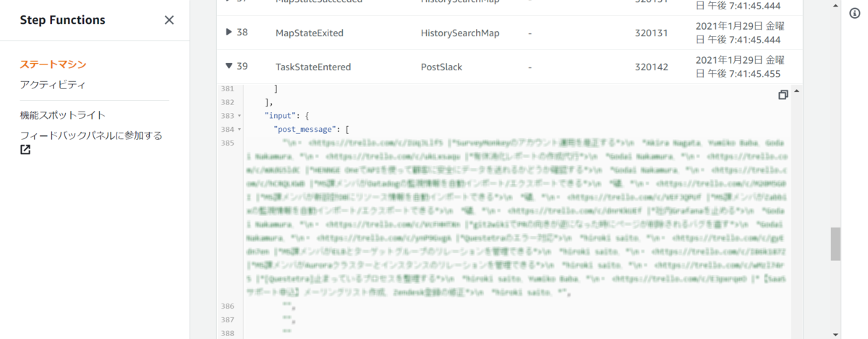Open the ステートマシン navigation link
Image resolution: width=868 pixels, height=339 pixels.
[53, 64]
